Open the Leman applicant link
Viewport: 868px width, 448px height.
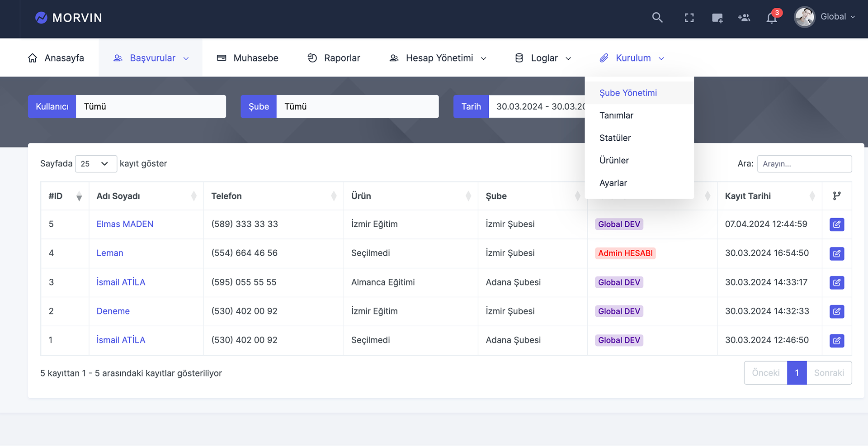coord(110,253)
